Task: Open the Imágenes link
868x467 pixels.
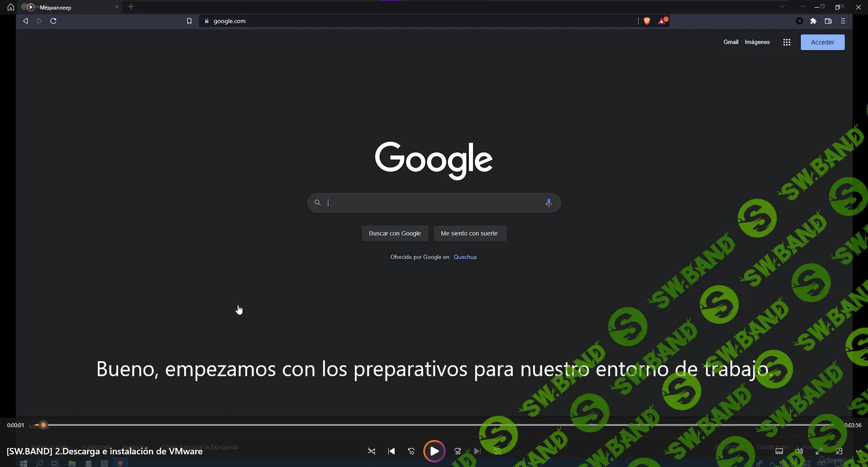Action: [x=757, y=42]
